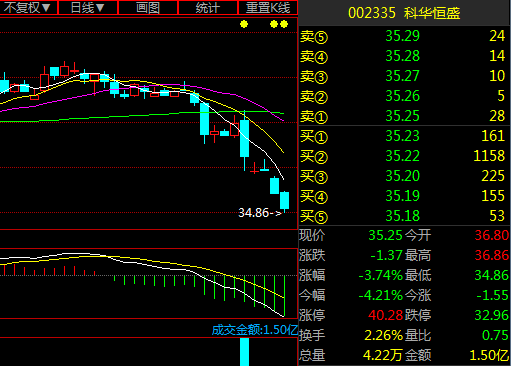Click the 买② row with volume 1158
The height and width of the screenshot is (366, 511).
pos(404,156)
